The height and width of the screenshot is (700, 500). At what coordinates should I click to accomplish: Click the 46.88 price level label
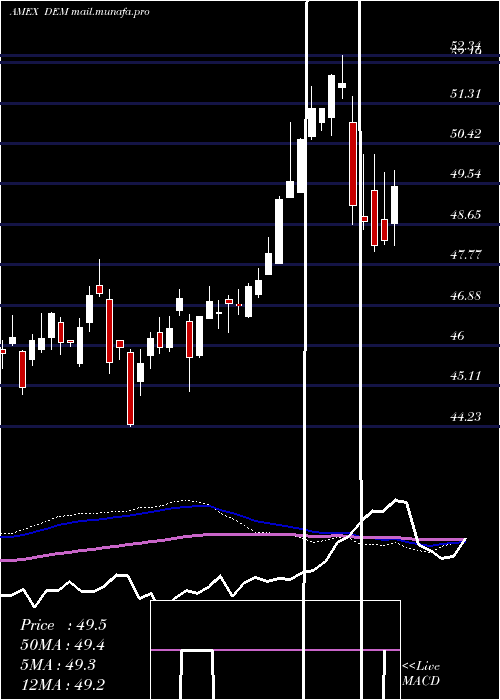[466, 295]
